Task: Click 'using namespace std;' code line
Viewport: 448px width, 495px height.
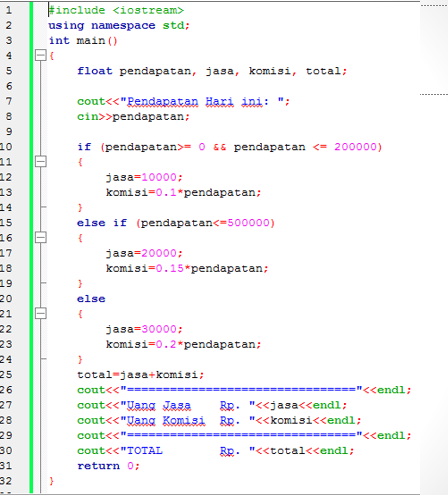Action: point(119,26)
